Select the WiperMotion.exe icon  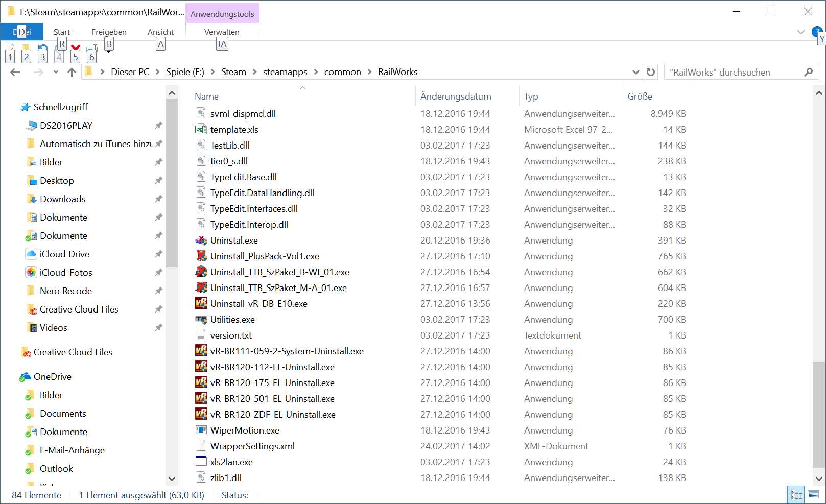201,430
